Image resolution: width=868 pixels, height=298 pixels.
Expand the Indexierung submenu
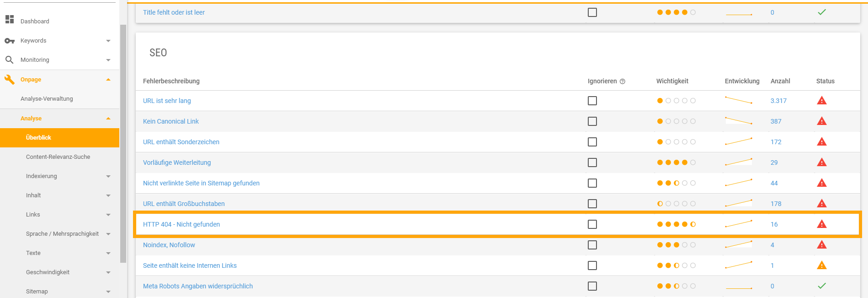point(108,176)
